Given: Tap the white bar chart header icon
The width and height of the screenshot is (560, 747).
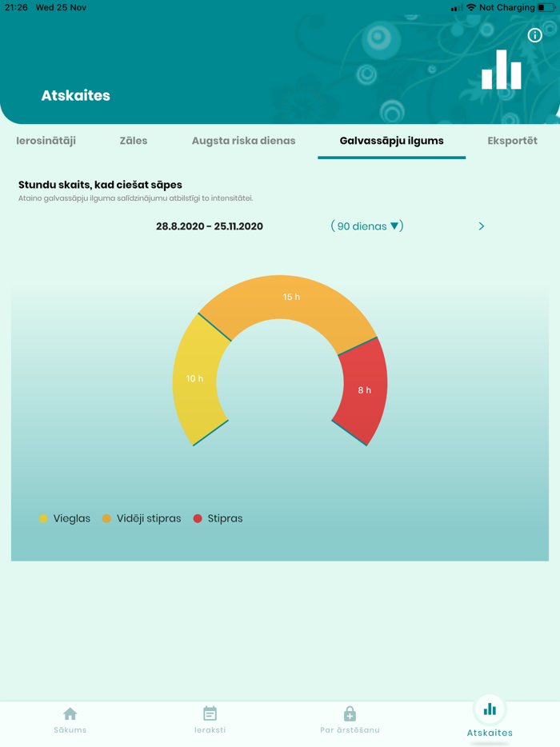Looking at the screenshot, I should 502,70.
